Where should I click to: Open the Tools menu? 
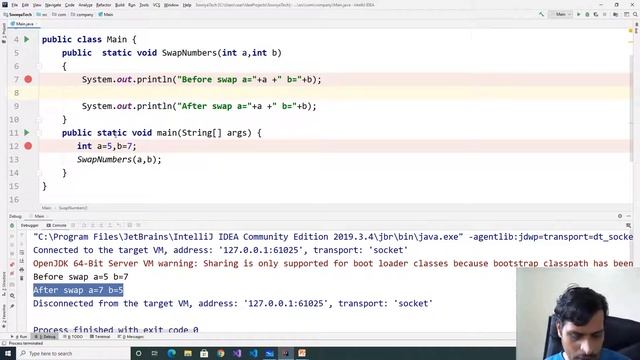click(x=144, y=5)
